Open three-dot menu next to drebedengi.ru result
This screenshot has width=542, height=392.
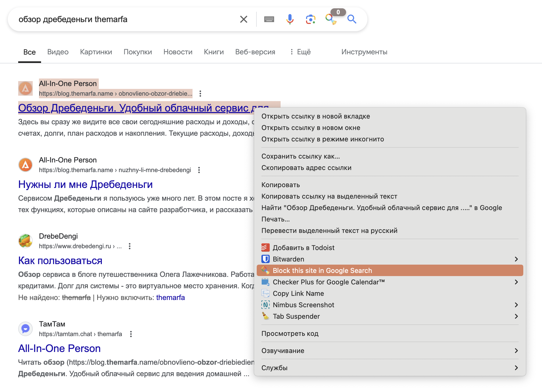tap(130, 246)
